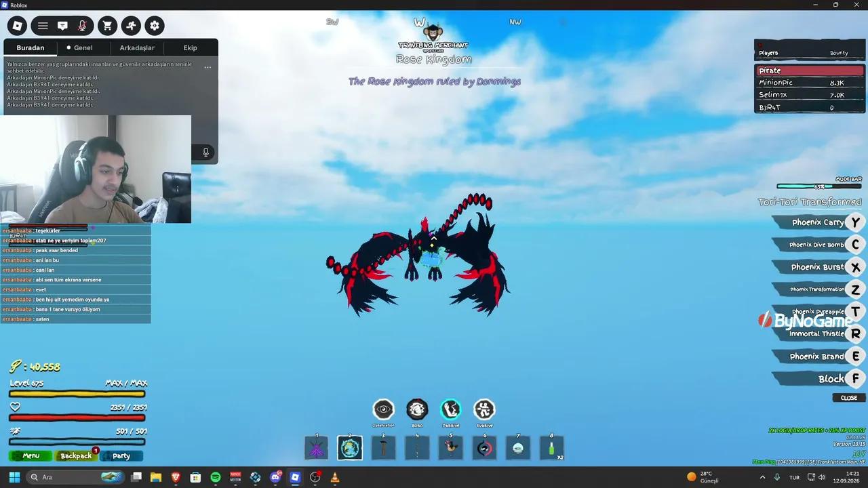
Task: Click the Mode Bar gauge
Action: (x=819, y=186)
